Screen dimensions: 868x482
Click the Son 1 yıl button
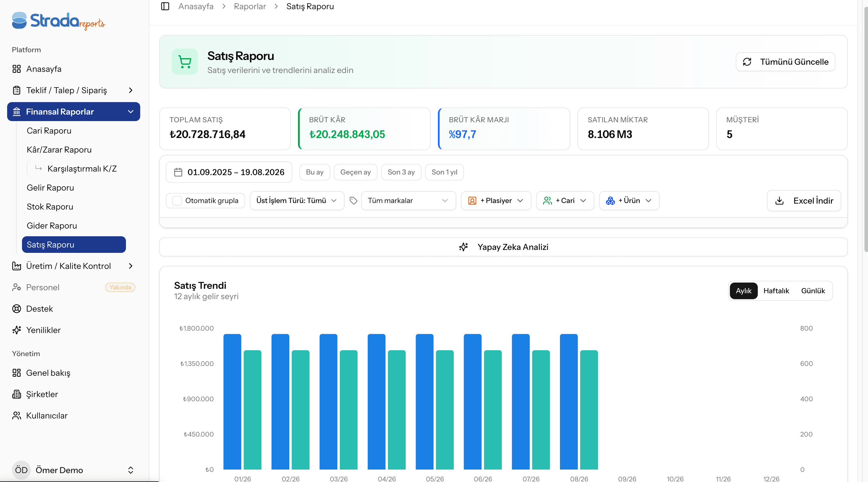tap(444, 172)
